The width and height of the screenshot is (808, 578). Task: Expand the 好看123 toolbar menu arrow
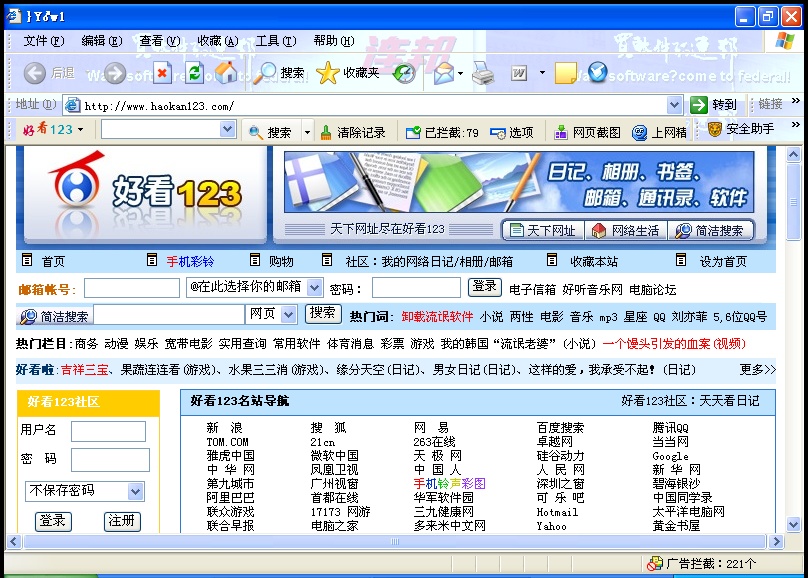point(80,129)
